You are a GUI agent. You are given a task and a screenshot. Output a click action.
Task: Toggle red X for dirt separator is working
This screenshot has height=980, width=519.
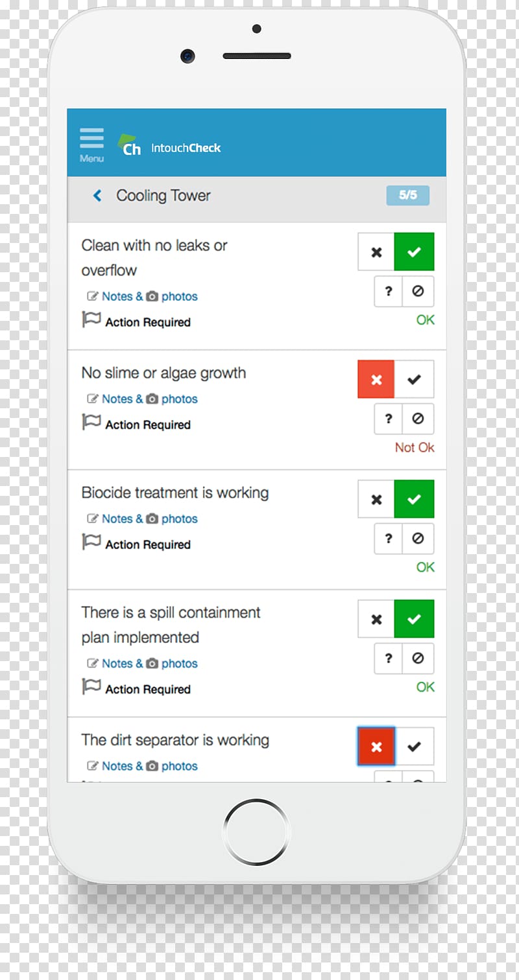[x=376, y=746]
